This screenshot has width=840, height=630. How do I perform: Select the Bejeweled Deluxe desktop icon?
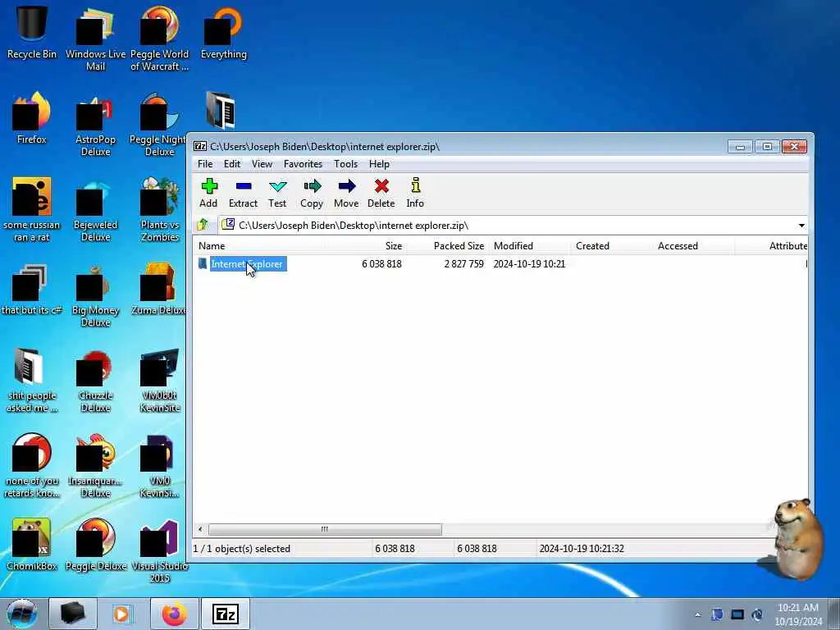point(95,210)
